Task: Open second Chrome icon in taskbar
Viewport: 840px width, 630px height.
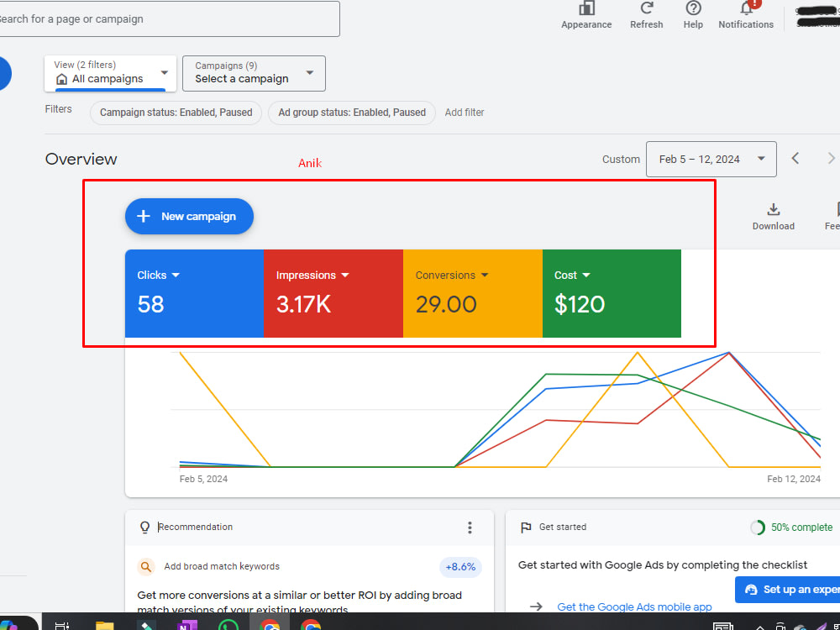Action: 311,625
